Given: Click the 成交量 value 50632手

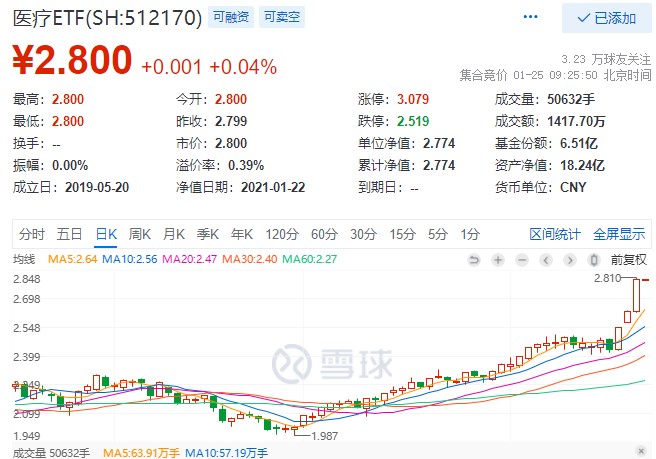Looking at the screenshot, I should [571, 99].
